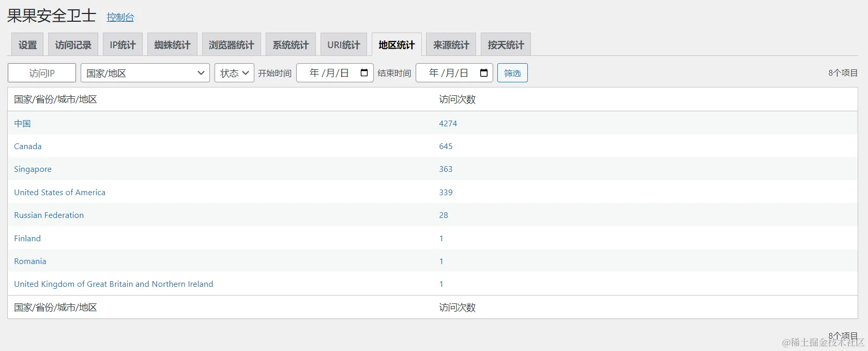The height and width of the screenshot is (351, 868).
Task: Click the 开始时间 date field
Action: tap(335, 73)
